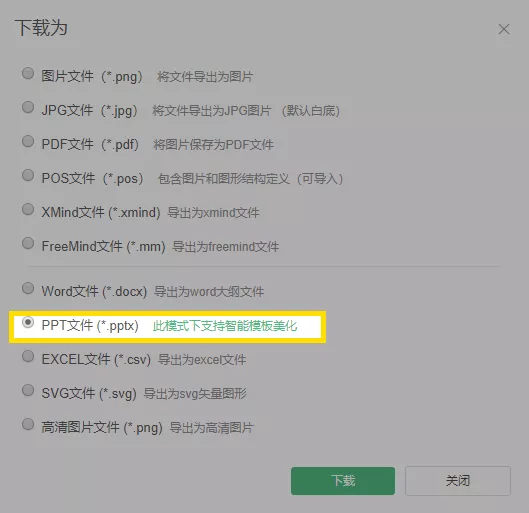Click the green text 此模式下支持智能模板美化
The height and width of the screenshot is (513, 529).
[x=225, y=326]
